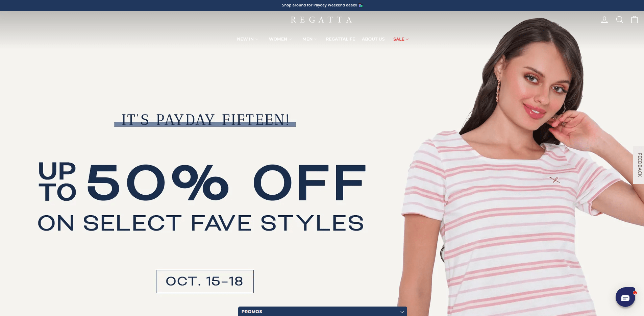Click the REGATTA logo
Image resolution: width=644 pixels, height=316 pixels.
pos(322,20)
